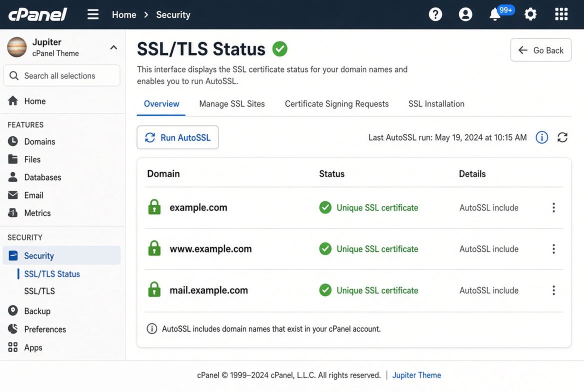Open the three-dot menu for www.example.com
Screen dimensions: 584x392
(554, 249)
